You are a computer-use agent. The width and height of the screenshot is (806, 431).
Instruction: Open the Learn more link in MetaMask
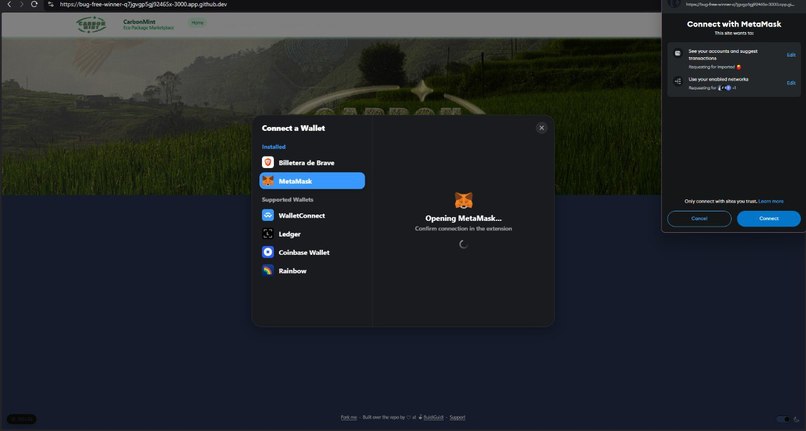771,202
